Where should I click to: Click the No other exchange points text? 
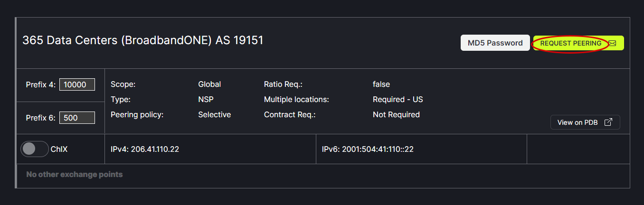click(75, 174)
